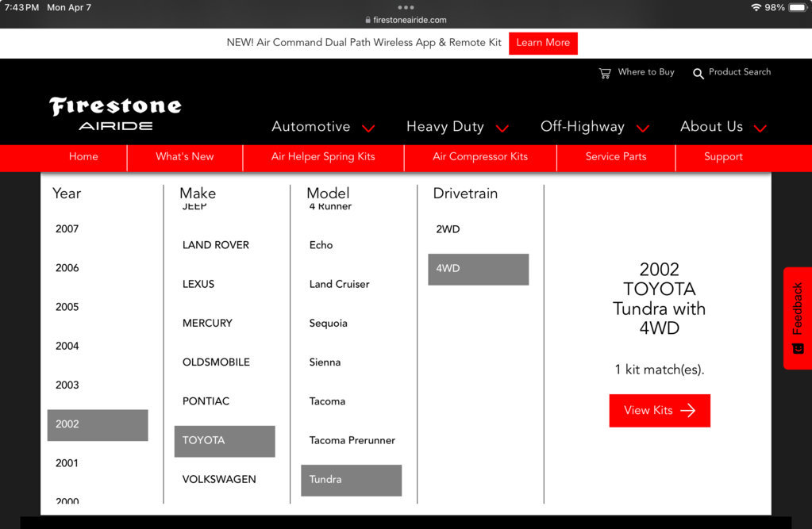Click the shopping cart icon
This screenshot has height=529, width=812.
coord(604,74)
